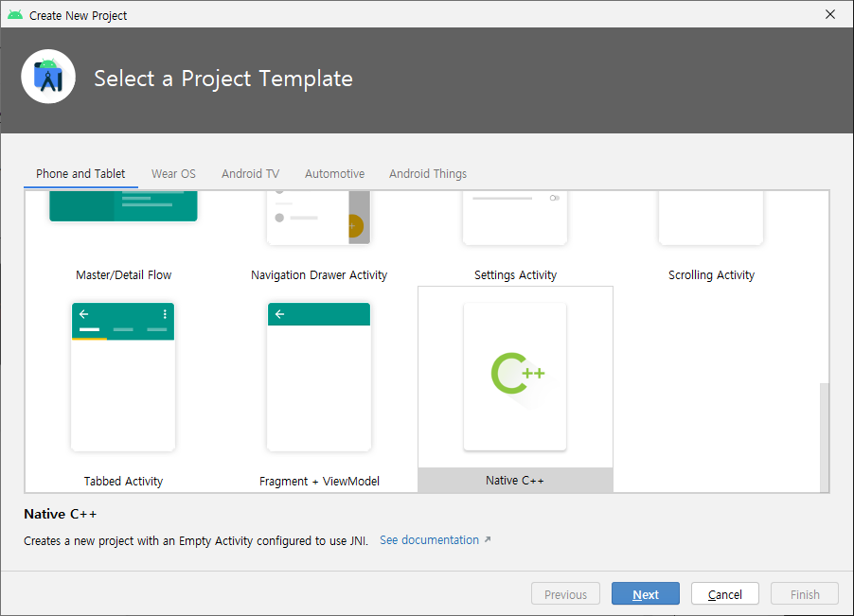Click the Select a Project Template heading

coord(223,79)
